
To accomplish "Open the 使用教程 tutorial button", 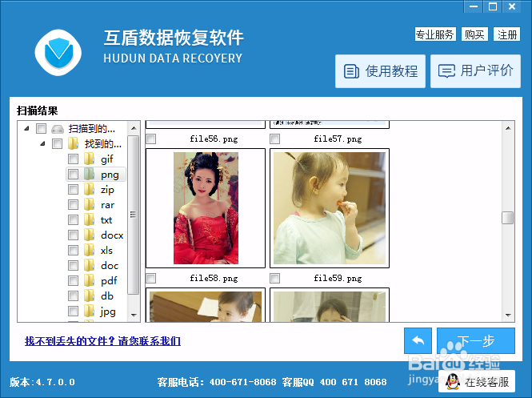I will click(380, 71).
